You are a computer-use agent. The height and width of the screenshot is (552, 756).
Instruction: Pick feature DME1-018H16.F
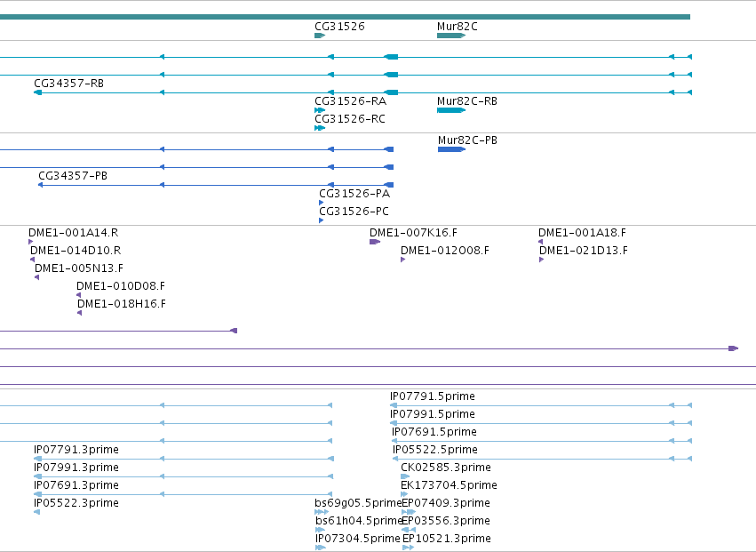[x=122, y=304]
